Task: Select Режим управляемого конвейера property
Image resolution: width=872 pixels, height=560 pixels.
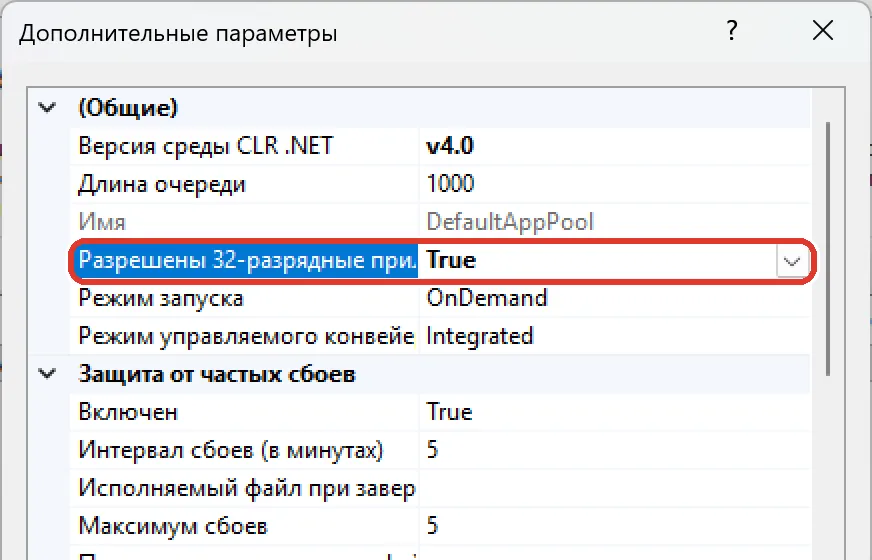Action: click(x=246, y=336)
